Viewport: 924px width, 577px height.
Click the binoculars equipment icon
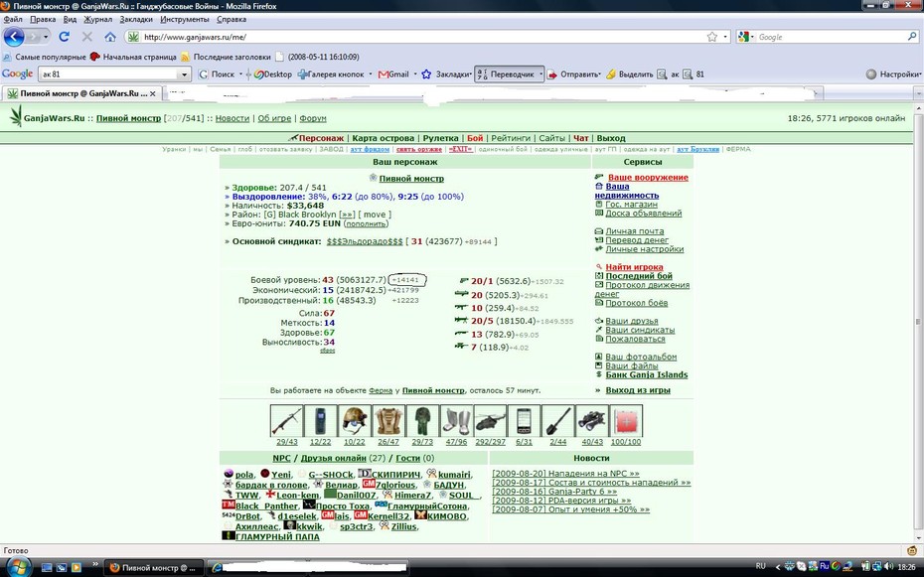(x=591, y=421)
